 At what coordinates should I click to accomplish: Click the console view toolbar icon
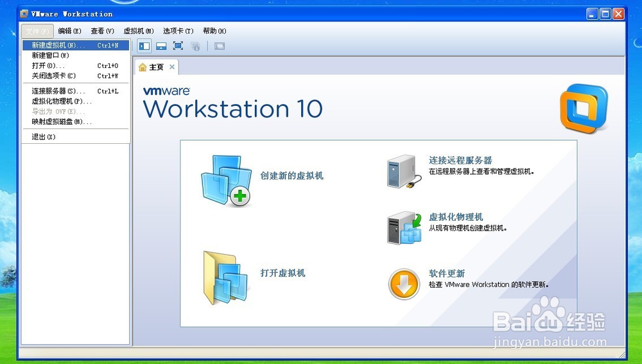coord(220,46)
